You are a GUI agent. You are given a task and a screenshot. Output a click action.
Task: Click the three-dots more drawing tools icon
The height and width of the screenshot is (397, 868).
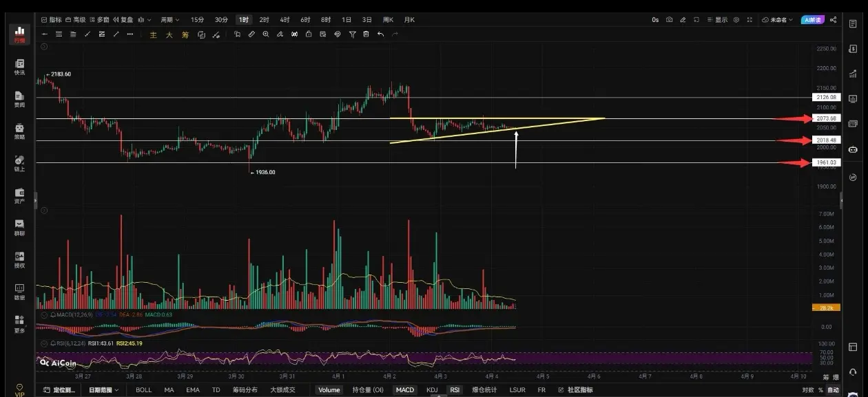click(130, 34)
